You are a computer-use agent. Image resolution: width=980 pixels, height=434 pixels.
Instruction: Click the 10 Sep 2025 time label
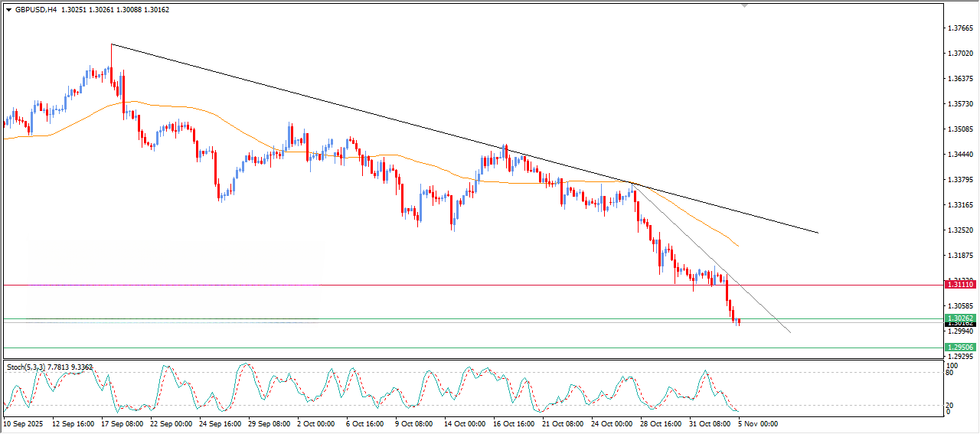24,423
